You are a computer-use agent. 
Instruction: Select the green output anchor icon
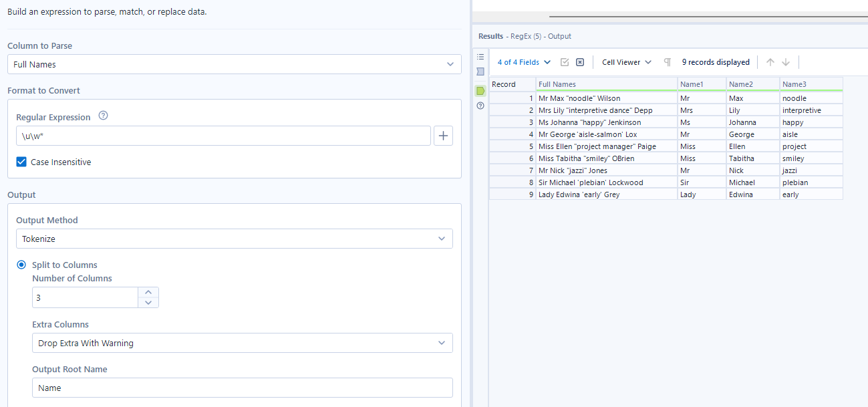click(x=480, y=90)
